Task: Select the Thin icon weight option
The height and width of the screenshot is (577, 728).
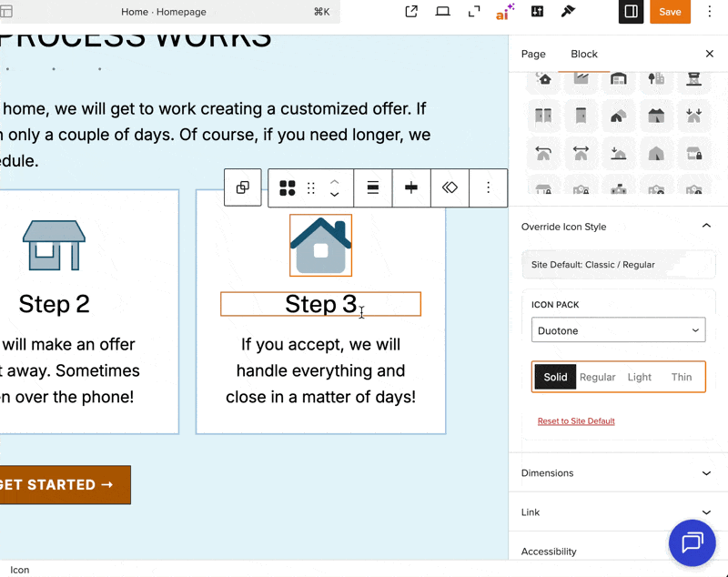Action: (682, 377)
